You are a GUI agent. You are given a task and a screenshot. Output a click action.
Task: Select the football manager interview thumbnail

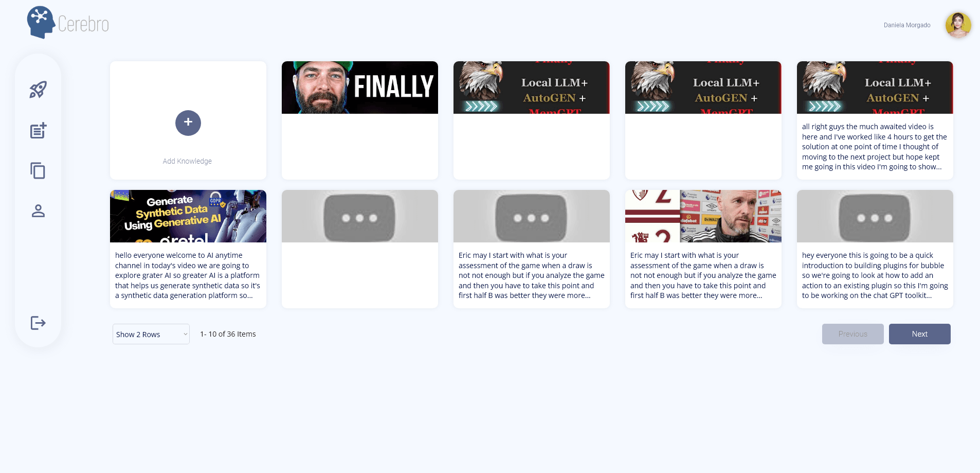(703, 216)
